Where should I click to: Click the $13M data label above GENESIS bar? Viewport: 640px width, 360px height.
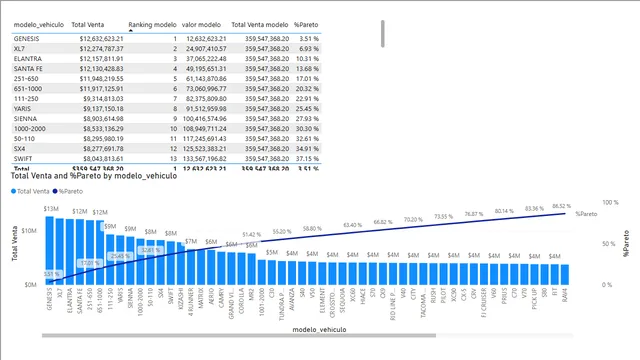pyautogui.click(x=51, y=209)
